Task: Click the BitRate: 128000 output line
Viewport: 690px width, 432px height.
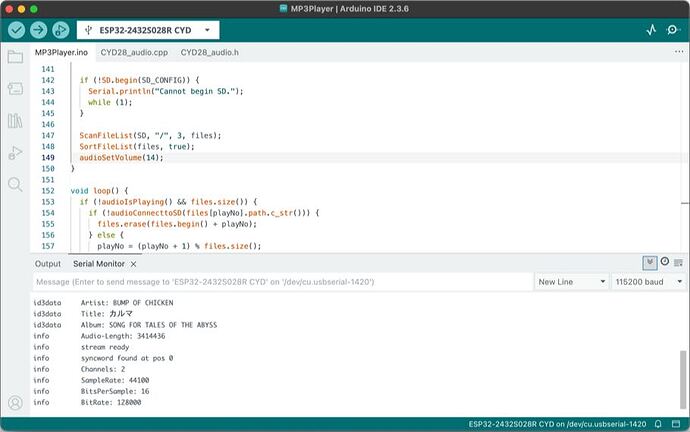Action: point(111,402)
